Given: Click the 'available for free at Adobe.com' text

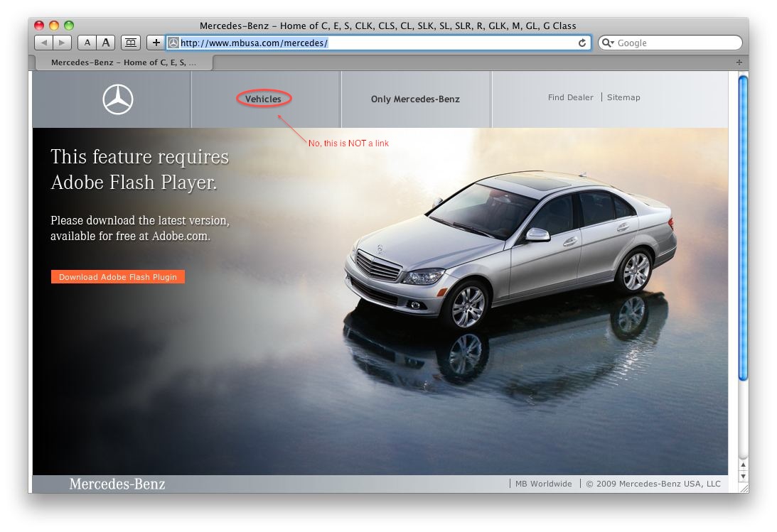Looking at the screenshot, I should (130, 236).
